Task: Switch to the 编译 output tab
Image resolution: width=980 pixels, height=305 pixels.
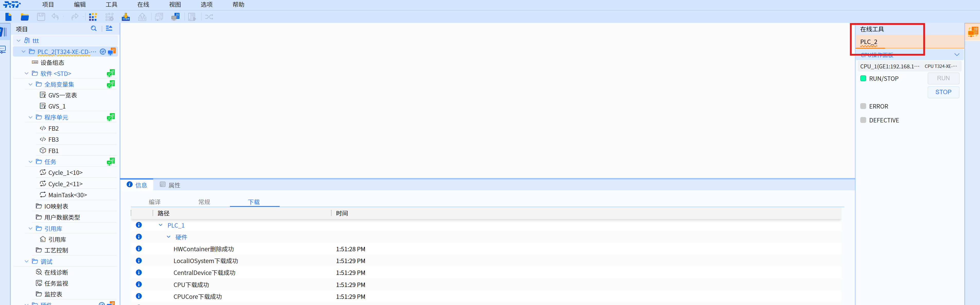Action: click(154, 202)
